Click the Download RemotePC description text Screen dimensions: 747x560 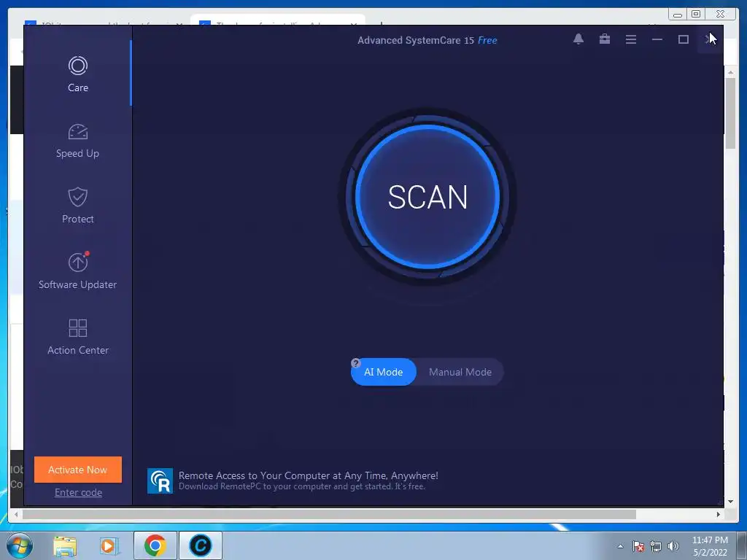301,486
